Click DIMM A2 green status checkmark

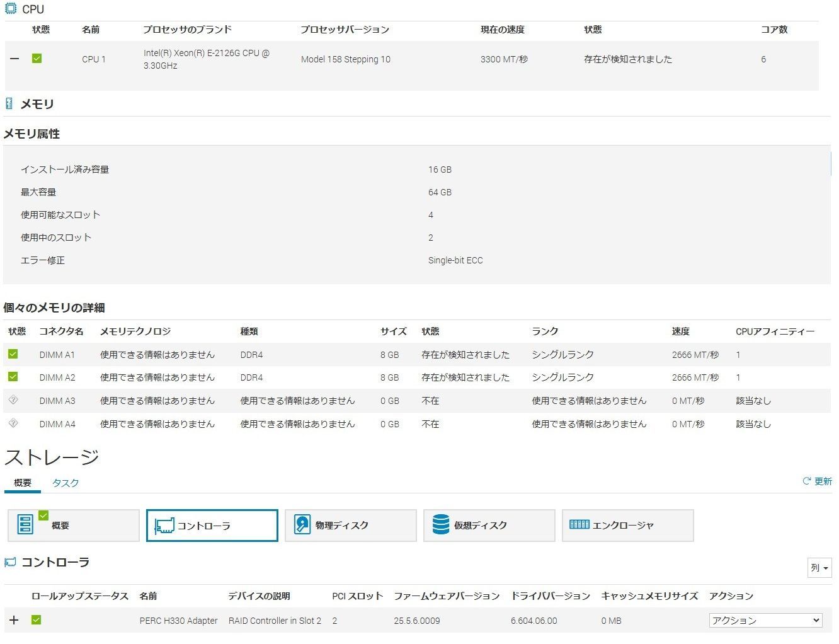(13, 377)
